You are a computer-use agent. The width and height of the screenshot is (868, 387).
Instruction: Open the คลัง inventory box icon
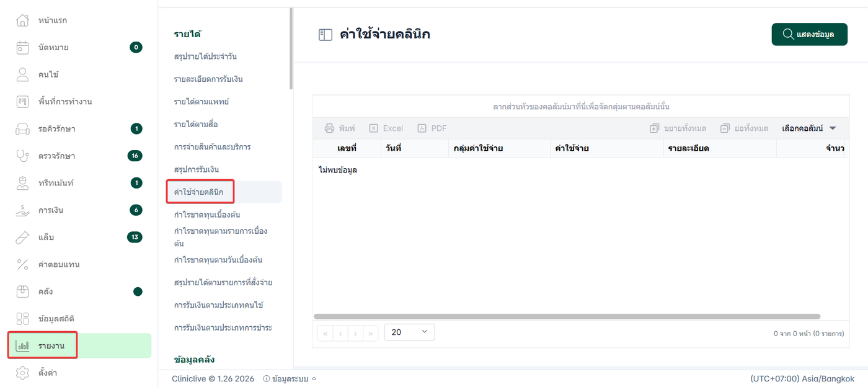coord(22,291)
